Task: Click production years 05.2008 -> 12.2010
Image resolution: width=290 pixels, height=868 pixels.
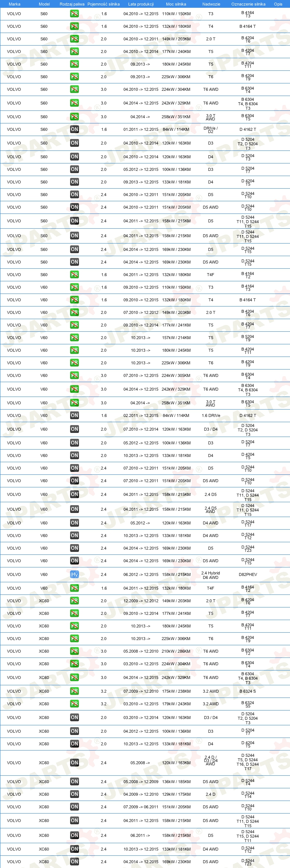Action: tap(141, 651)
